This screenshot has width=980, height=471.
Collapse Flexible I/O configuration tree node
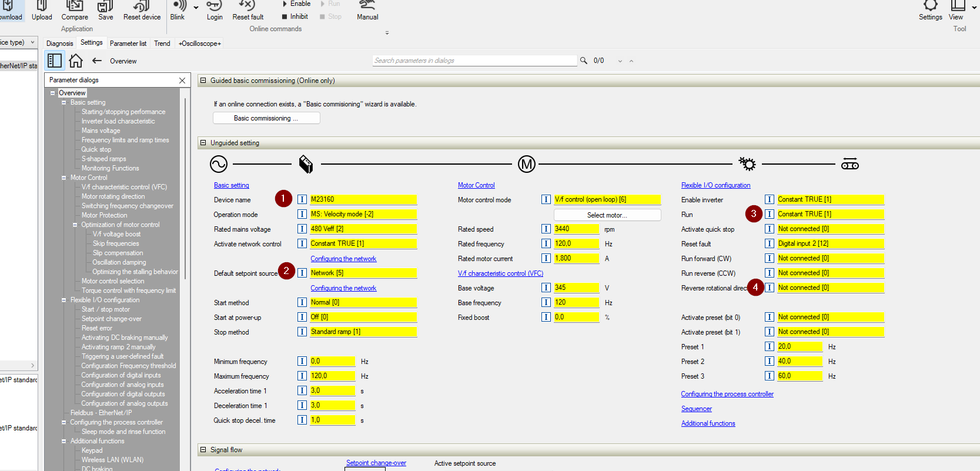[64, 300]
